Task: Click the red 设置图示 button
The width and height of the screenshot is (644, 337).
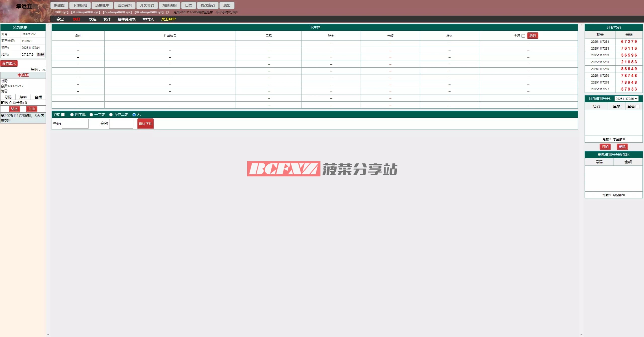Action: tap(9, 63)
